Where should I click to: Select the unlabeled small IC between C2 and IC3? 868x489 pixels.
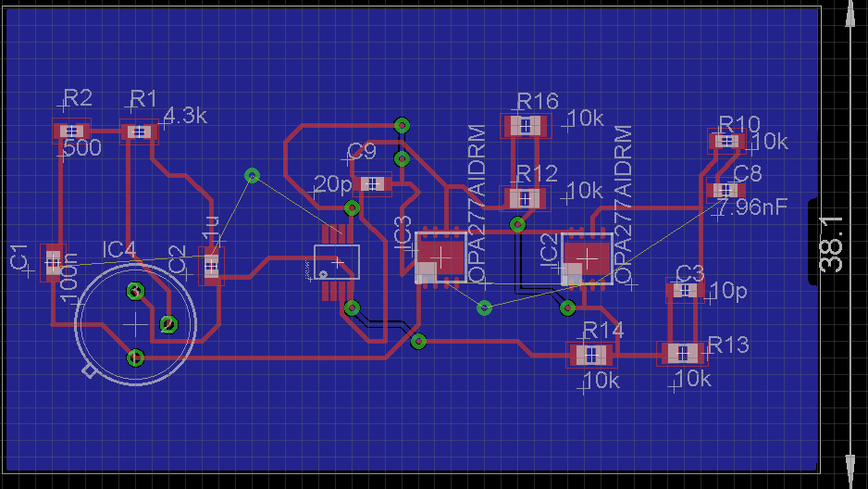coord(337,262)
